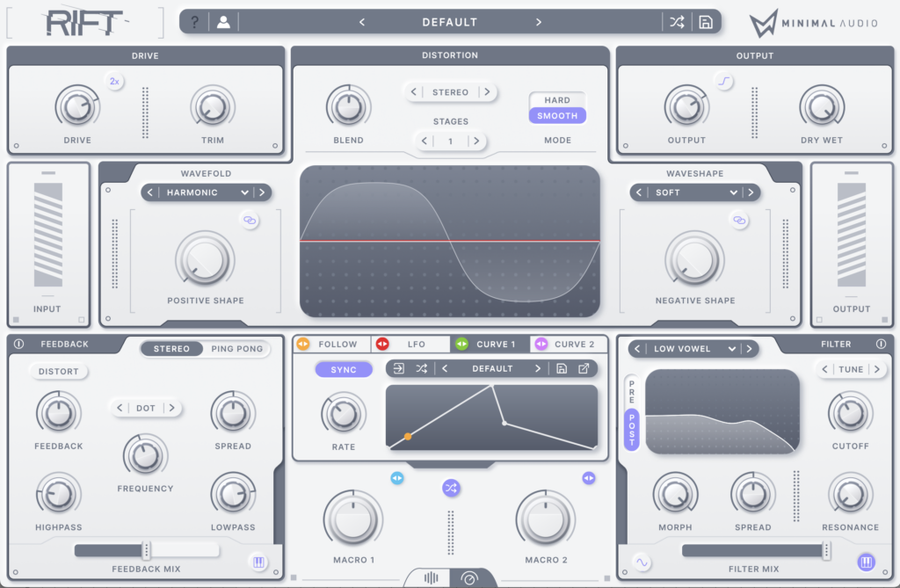900x588 pixels.
Task: Set filter routing to Pre
Action: [x=631, y=392]
